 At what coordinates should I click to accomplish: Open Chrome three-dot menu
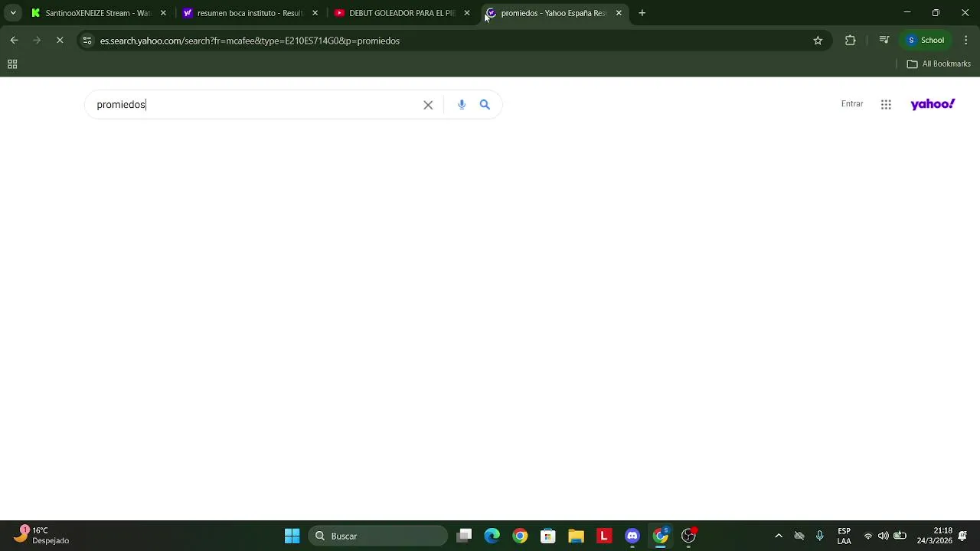tap(966, 41)
